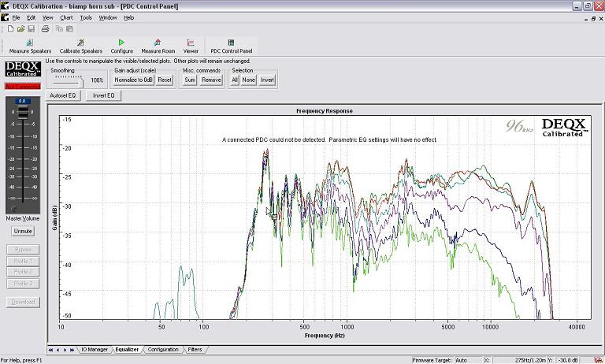Jump to the first sheet tab arrow
605x364 pixels.
(50, 350)
